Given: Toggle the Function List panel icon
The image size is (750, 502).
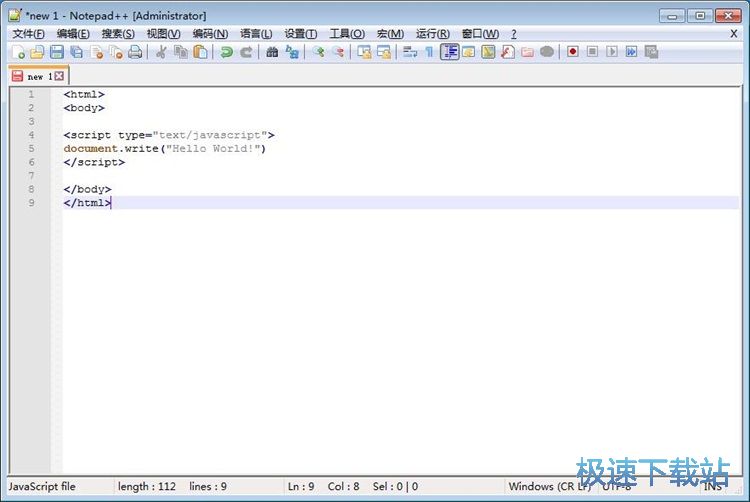Looking at the screenshot, I should tap(508, 52).
